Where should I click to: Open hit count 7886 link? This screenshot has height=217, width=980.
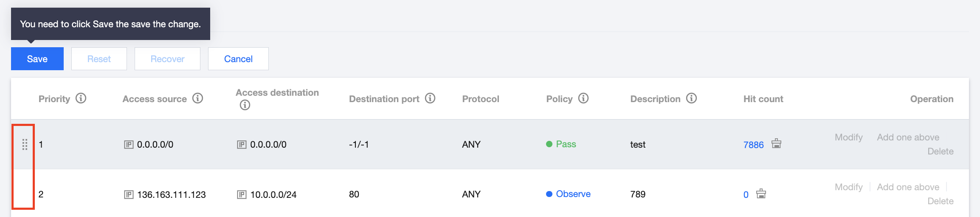pyautogui.click(x=753, y=145)
